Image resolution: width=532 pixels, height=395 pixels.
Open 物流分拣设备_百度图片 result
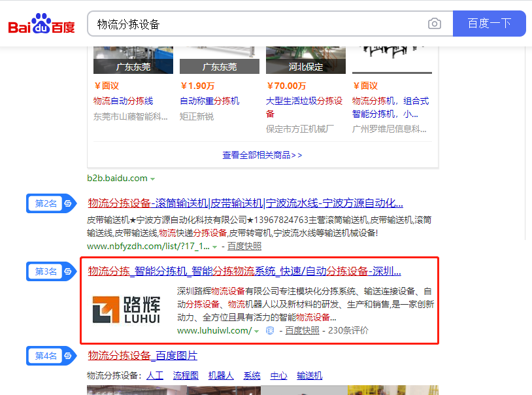pos(142,355)
